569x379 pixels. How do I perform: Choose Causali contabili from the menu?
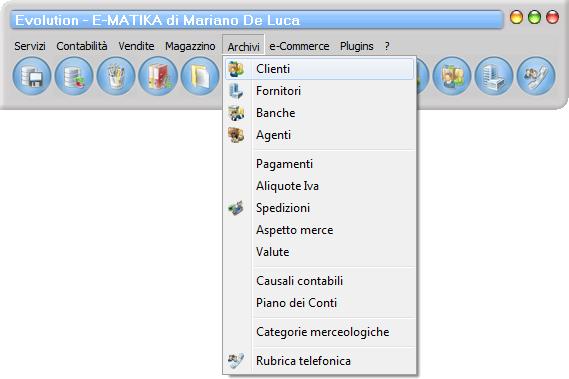(319, 281)
